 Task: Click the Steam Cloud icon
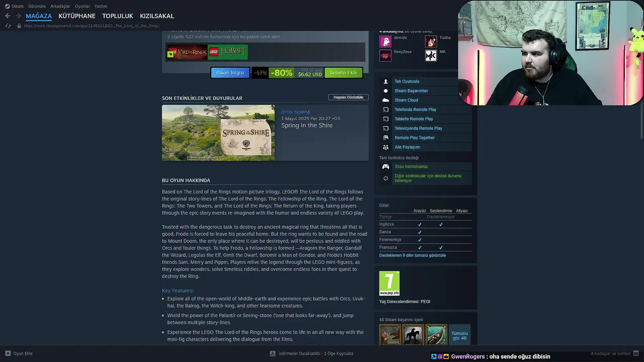coord(386,100)
